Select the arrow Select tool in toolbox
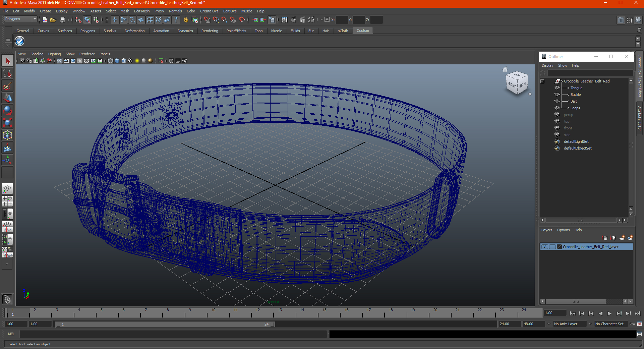 point(7,61)
